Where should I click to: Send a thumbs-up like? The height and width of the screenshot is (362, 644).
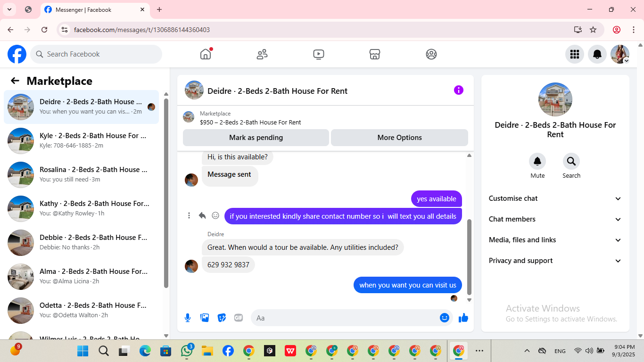pos(463,318)
